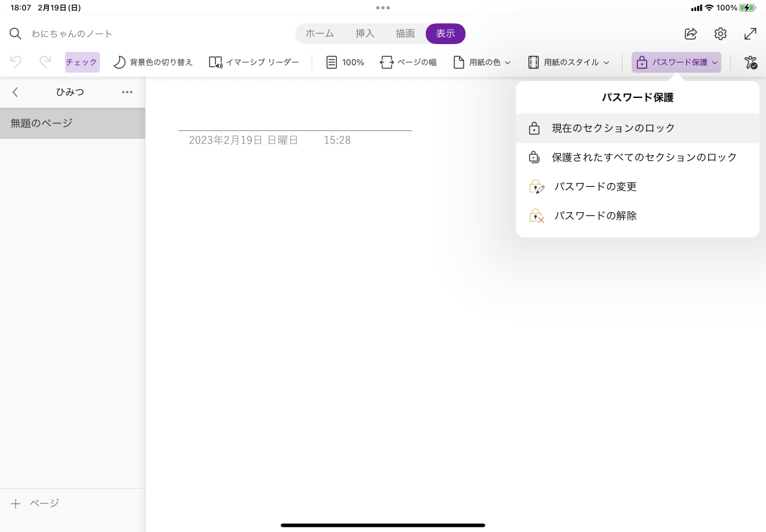Tap the ruled page icon beside 用紙のスタイル
The image size is (766, 532).
(534, 62)
